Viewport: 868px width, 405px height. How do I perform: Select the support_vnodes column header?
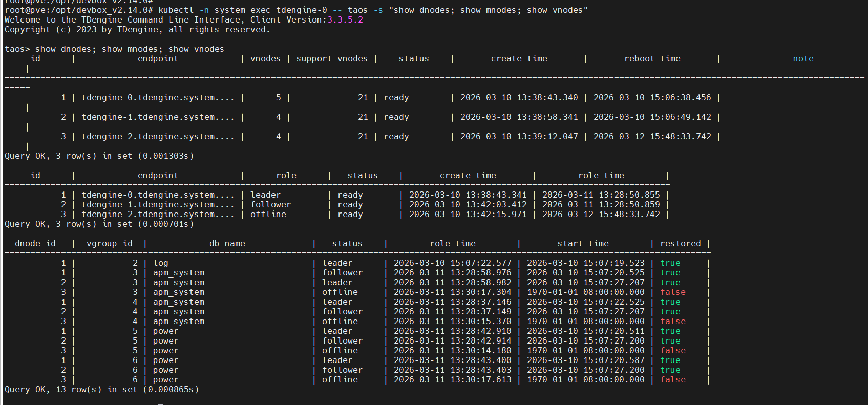pyautogui.click(x=331, y=59)
